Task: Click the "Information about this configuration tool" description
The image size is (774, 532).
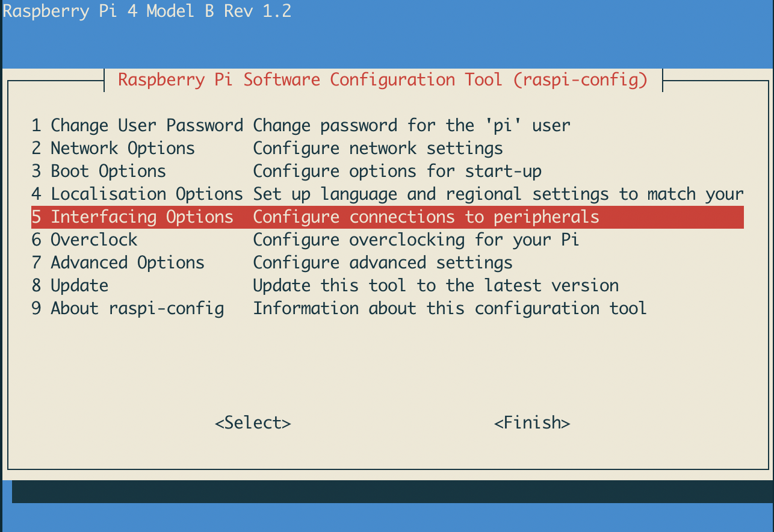Action: (x=450, y=309)
